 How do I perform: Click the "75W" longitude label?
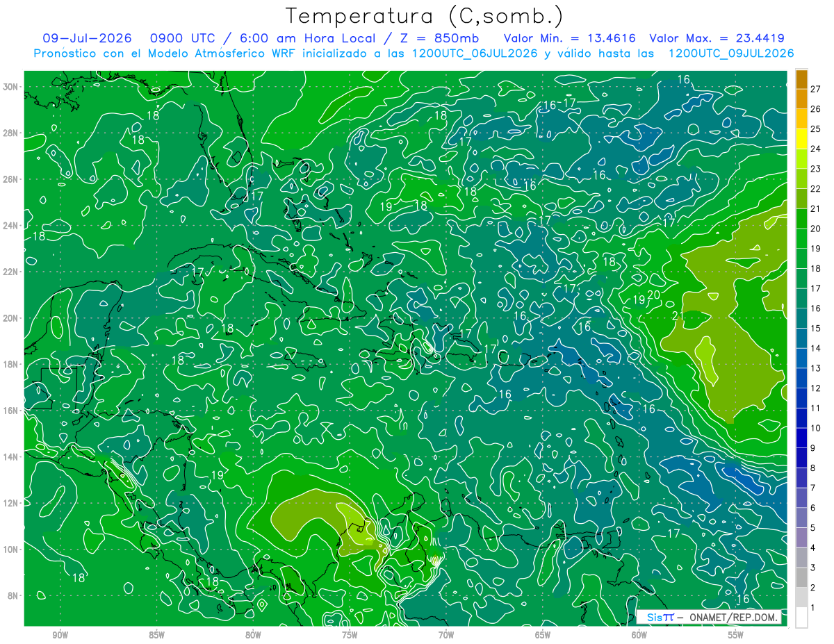(350, 635)
